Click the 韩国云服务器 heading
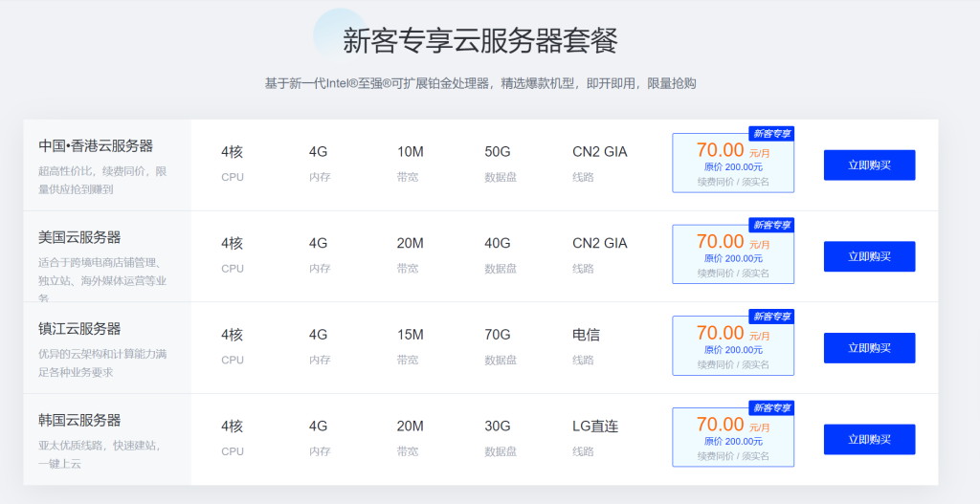 [79, 420]
